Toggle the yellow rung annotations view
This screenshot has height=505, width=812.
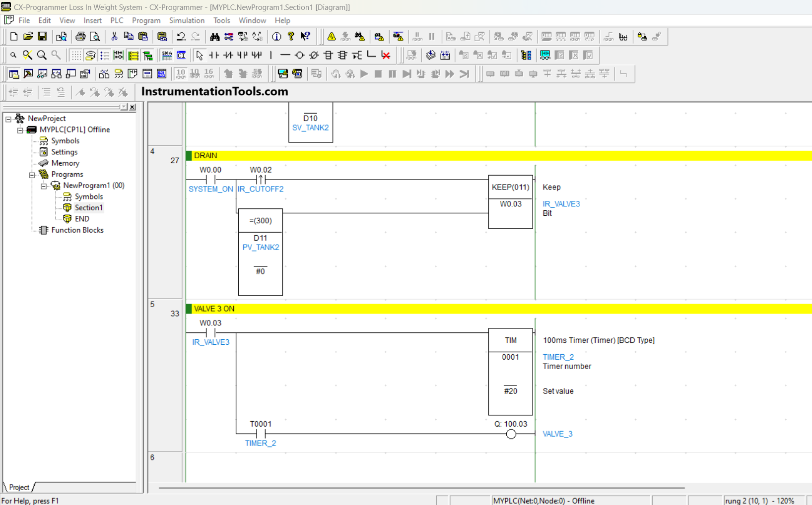point(133,55)
